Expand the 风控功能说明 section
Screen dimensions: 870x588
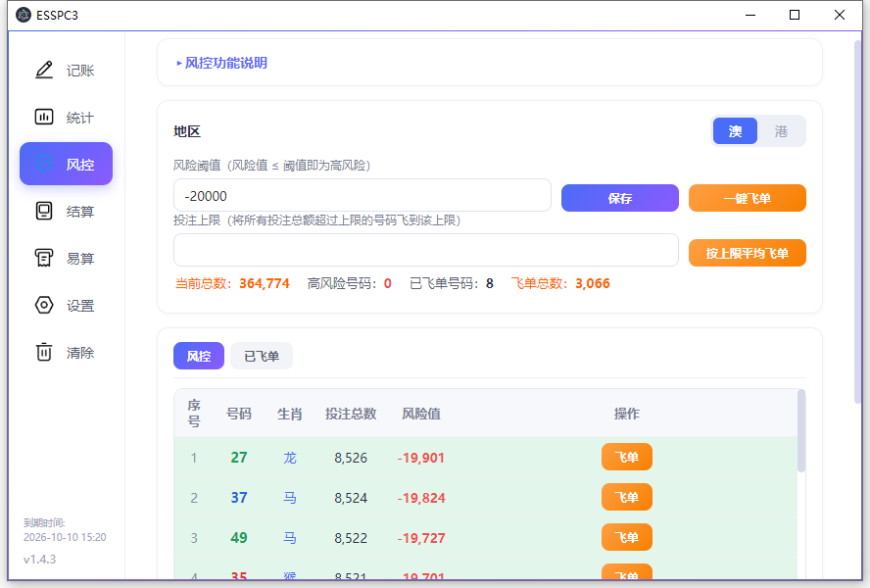click(x=222, y=63)
